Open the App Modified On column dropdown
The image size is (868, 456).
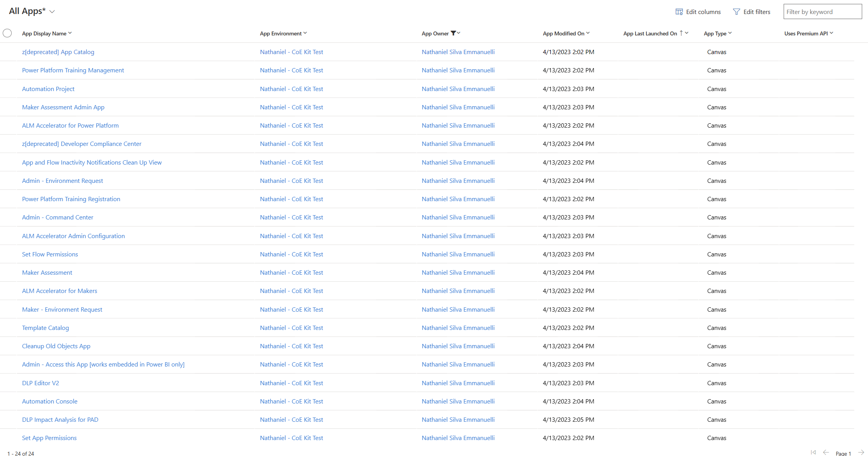pos(588,33)
